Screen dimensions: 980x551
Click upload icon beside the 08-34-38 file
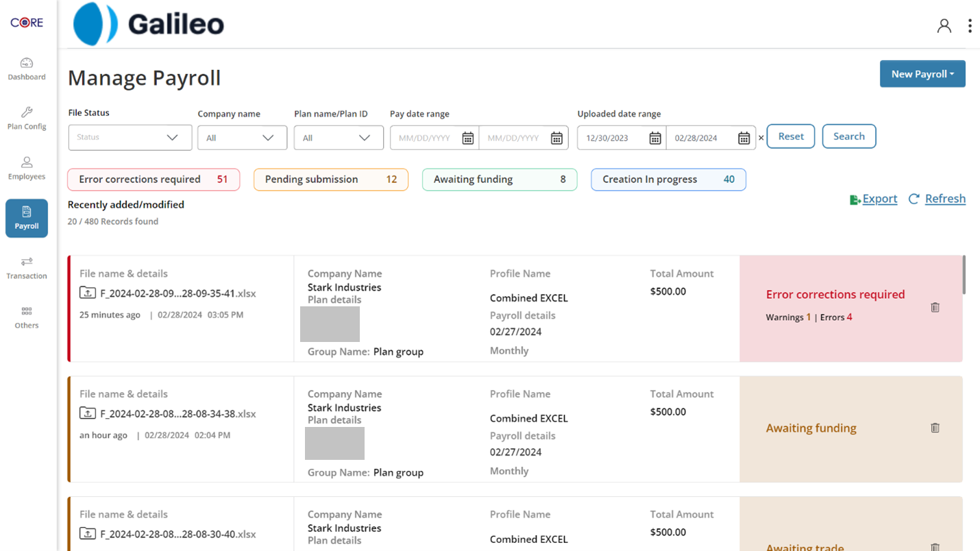point(88,413)
